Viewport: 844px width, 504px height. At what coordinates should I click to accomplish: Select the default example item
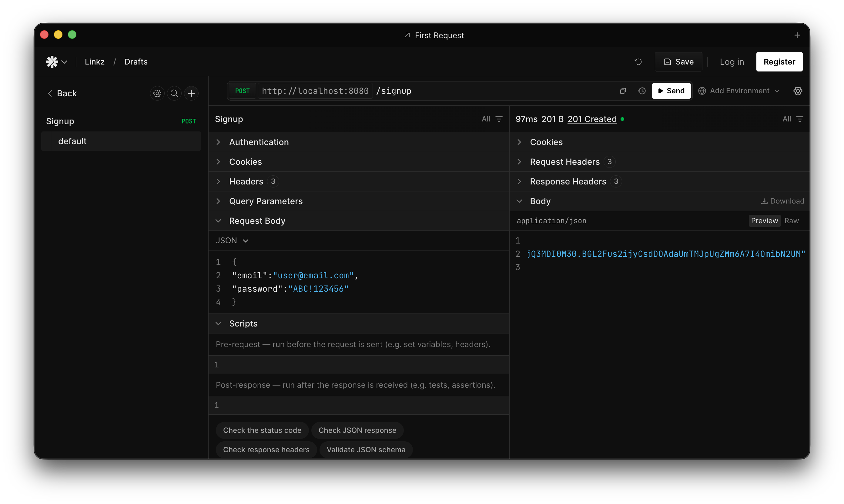click(x=121, y=141)
